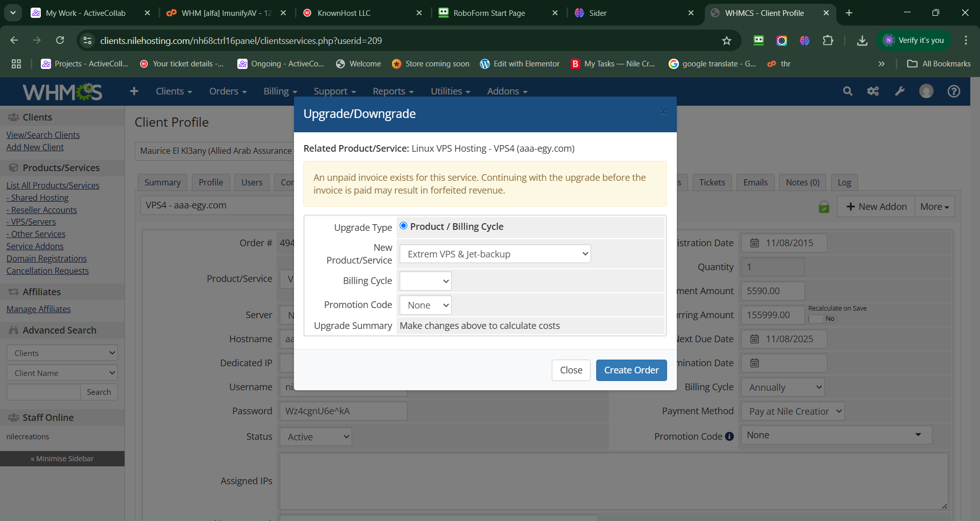The width and height of the screenshot is (980, 521).
Task: Click the New Addon button
Action: click(x=876, y=206)
